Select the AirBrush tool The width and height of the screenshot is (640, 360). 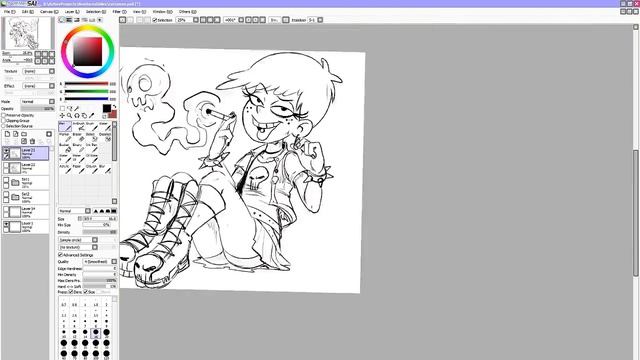point(78,127)
